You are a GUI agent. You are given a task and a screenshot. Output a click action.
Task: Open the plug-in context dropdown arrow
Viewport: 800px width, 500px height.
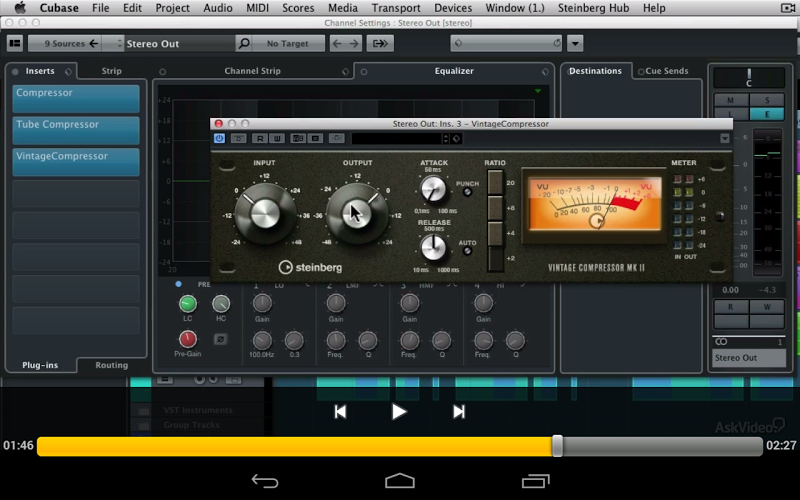[724, 138]
